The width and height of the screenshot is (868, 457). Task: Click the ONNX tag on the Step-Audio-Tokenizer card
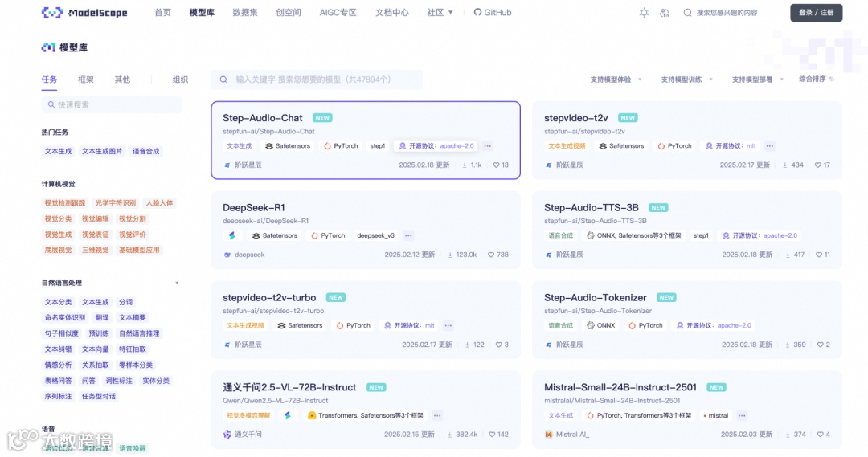600,326
